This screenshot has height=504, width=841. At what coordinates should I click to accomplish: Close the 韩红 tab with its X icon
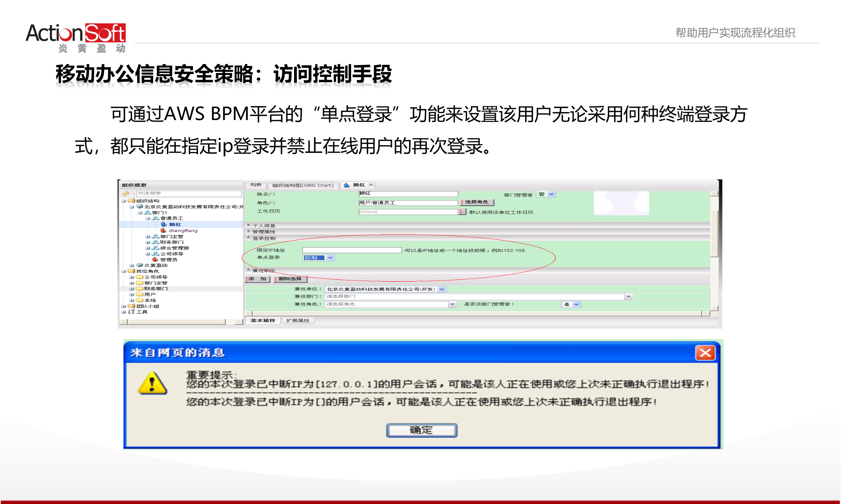coord(370,185)
